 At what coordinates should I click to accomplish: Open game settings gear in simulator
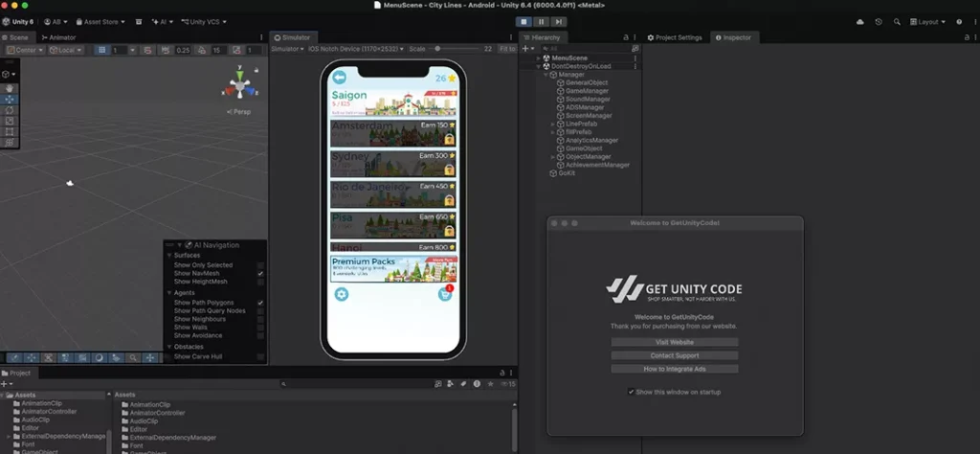342,294
